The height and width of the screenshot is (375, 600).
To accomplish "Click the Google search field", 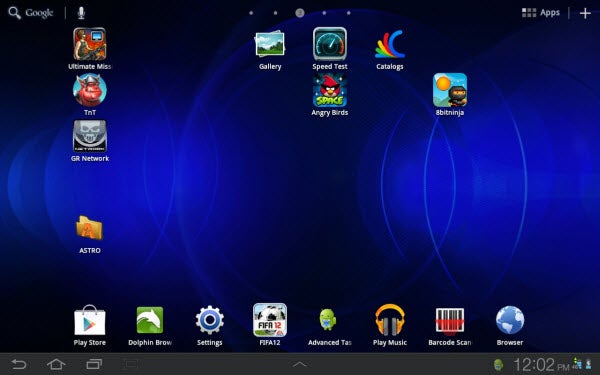I will click(x=31, y=13).
